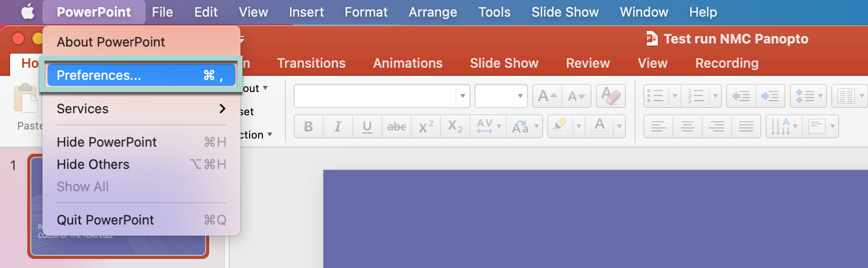
Task: Open the font size dropdown
Action: tap(520, 96)
